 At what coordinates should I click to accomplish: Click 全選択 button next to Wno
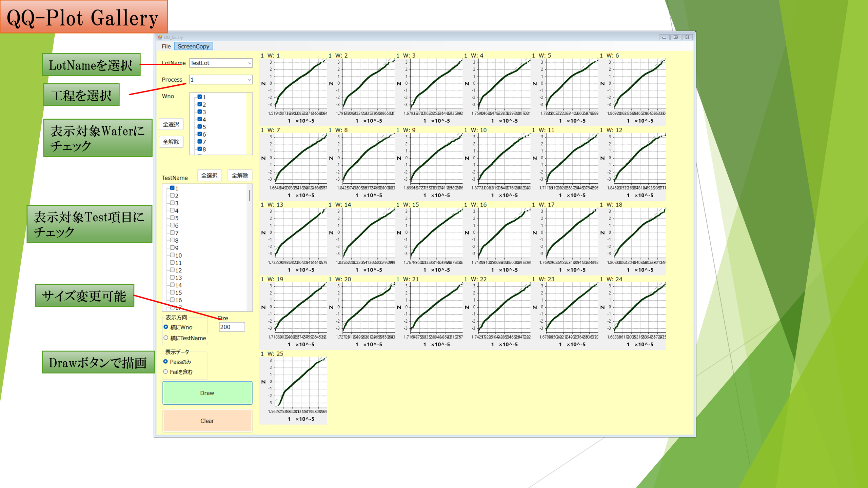pyautogui.click(x=171, y=124)
